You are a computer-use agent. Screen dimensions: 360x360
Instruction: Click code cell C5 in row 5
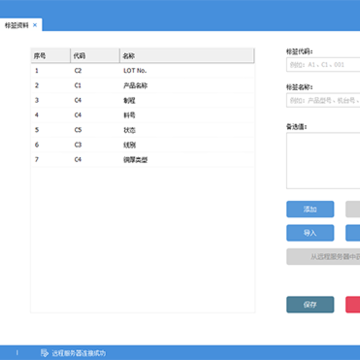click(78, 130)
